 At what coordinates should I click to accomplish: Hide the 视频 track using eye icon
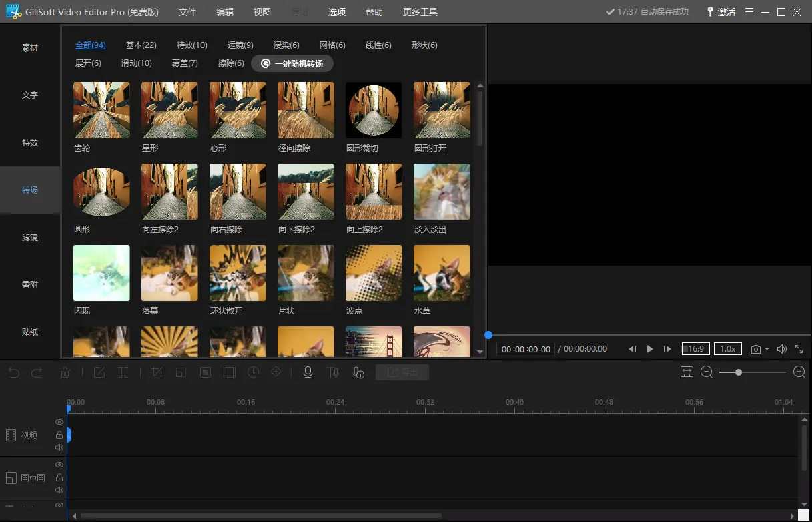(x=59, y=422)
